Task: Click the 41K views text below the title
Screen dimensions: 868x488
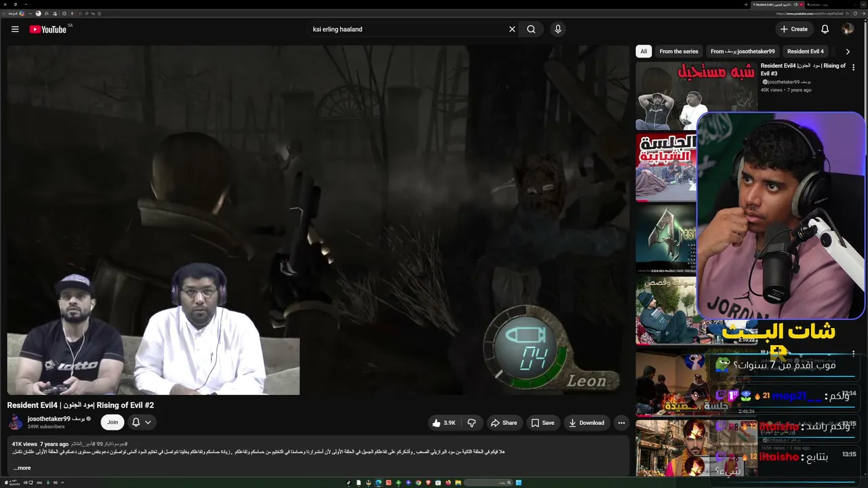Action: pyautogui.click(x=24, y=444)
